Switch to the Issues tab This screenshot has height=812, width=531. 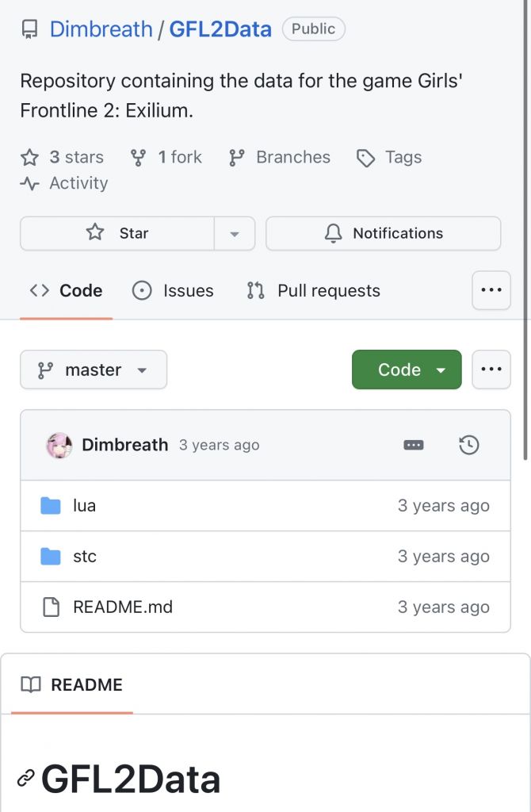(173, 291)
